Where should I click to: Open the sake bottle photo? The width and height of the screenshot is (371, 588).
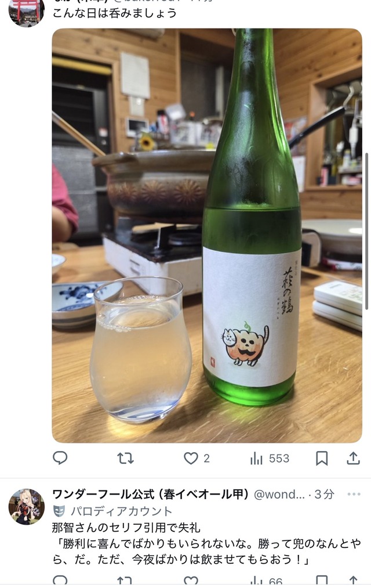click(207, 235)
